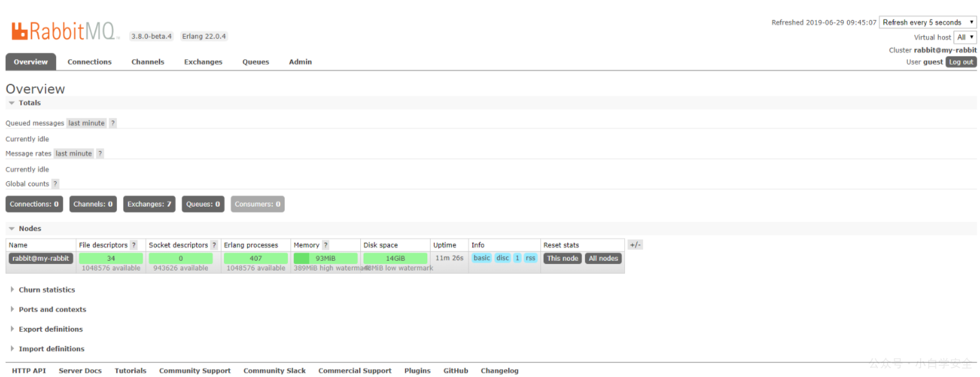This screenshot has width=980, height=377.
Task: Click the green Memory usage bar
Action: pos(325,258)
